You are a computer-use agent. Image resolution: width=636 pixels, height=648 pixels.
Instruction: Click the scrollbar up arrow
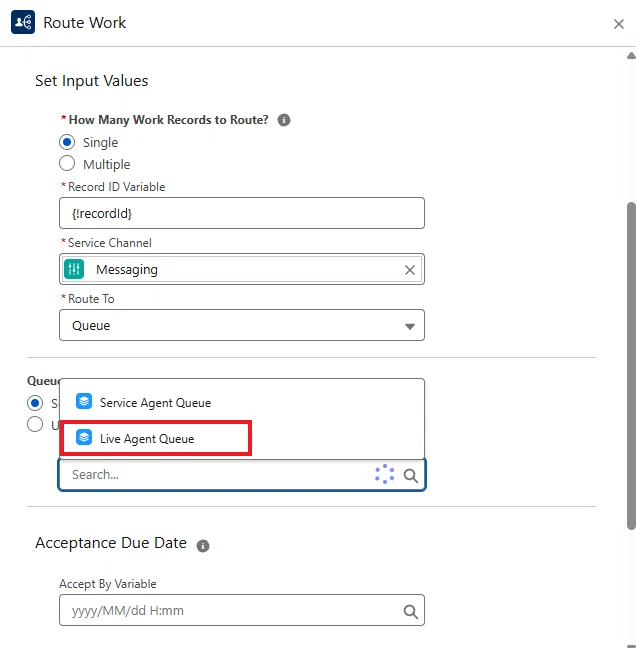pos(631,56)
